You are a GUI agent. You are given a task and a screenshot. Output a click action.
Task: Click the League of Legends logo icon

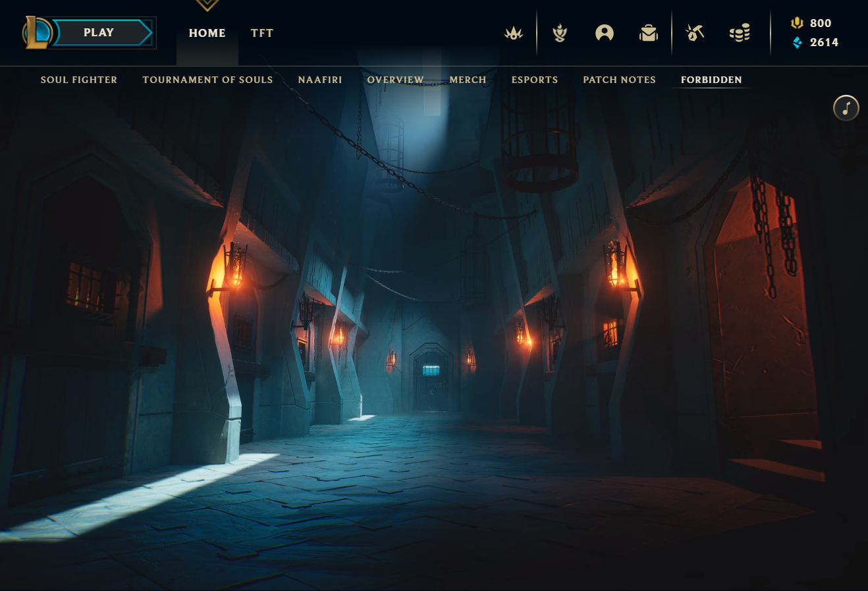click(x=37, y=33)
